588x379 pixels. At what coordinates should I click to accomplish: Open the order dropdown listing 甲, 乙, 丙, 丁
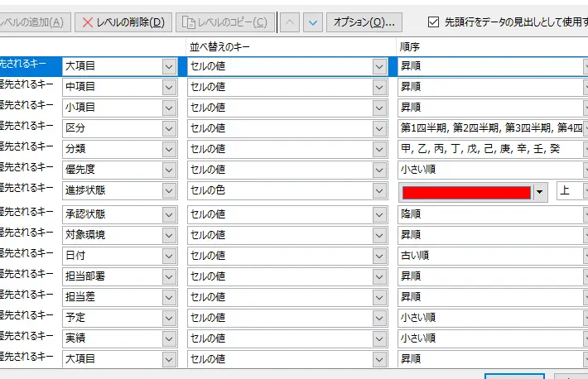click(493, 149)
